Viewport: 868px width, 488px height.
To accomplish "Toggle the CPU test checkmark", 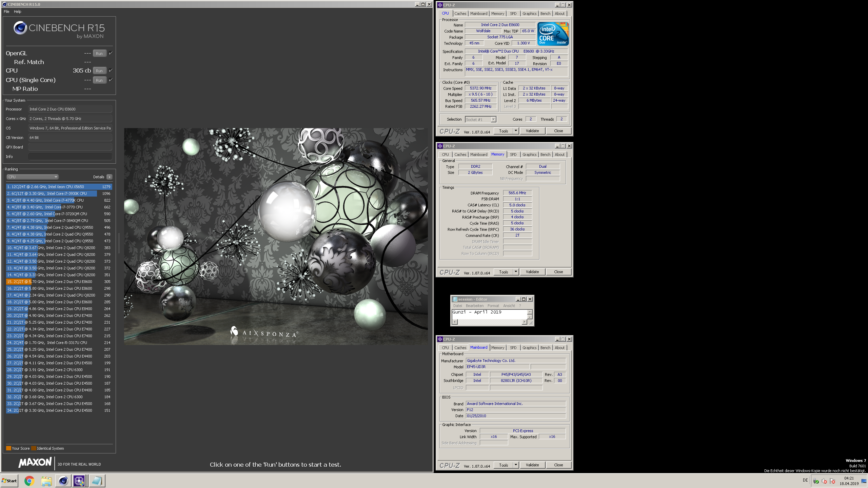I will point(111,70).
